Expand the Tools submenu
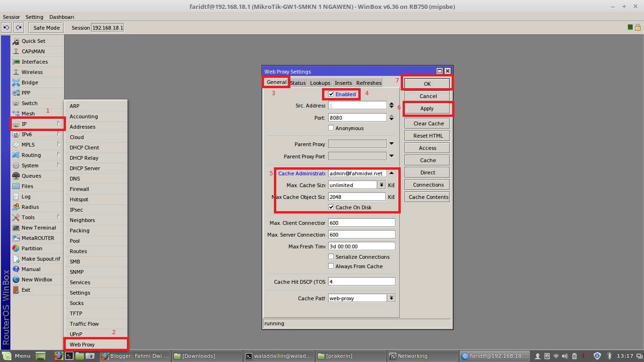This screenshot has height=362, width=644. pyautogui.click(x=59, y=217)
